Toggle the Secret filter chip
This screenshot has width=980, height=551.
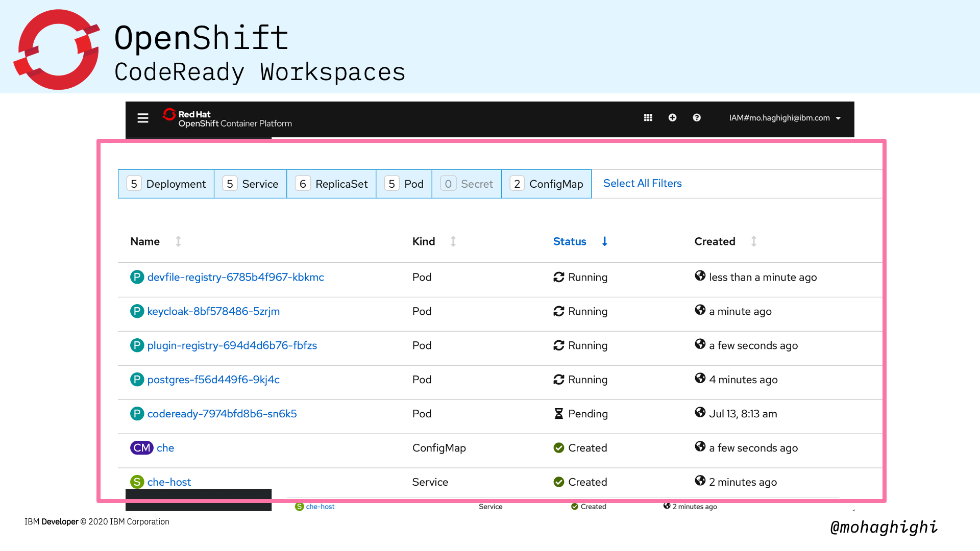[467, 184]
